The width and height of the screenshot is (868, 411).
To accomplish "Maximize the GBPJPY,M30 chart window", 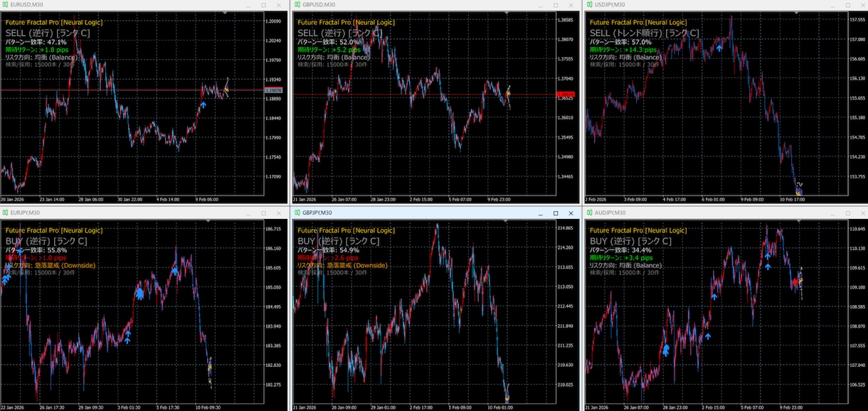I will point(556,213).
